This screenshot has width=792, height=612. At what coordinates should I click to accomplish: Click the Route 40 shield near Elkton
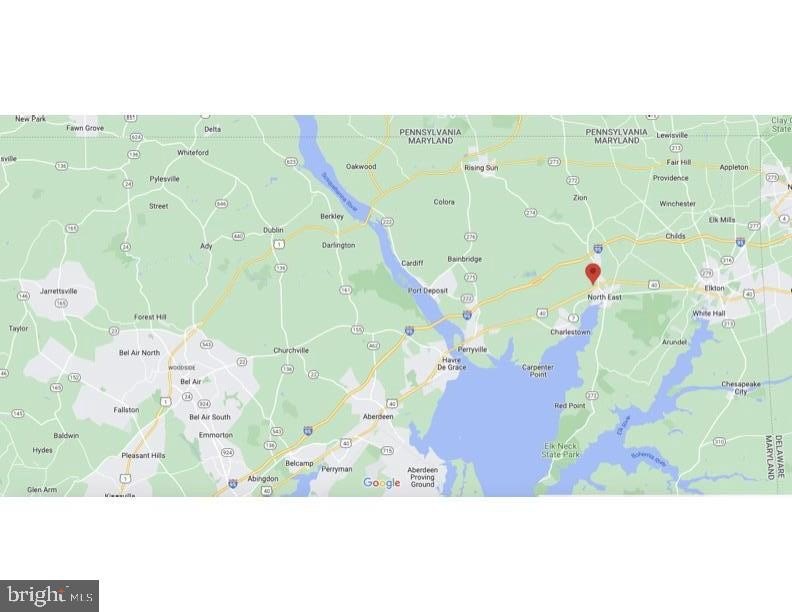pos(749,293)
